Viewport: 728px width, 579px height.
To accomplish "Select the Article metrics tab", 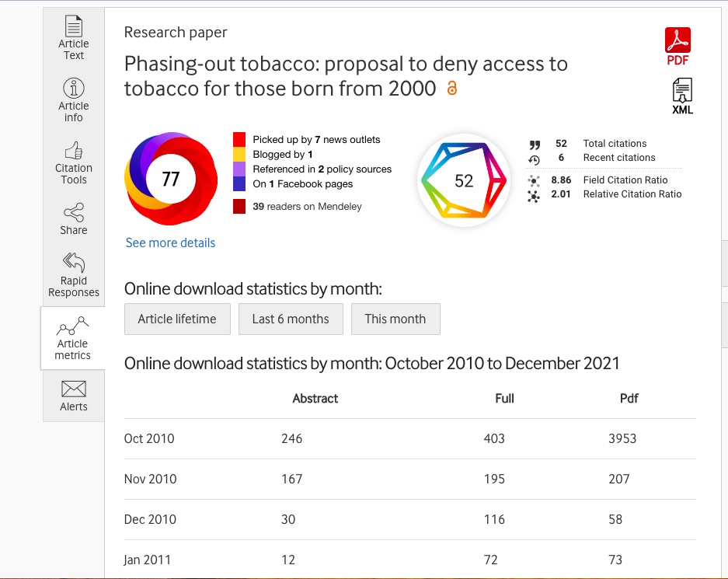I will 73,338.
